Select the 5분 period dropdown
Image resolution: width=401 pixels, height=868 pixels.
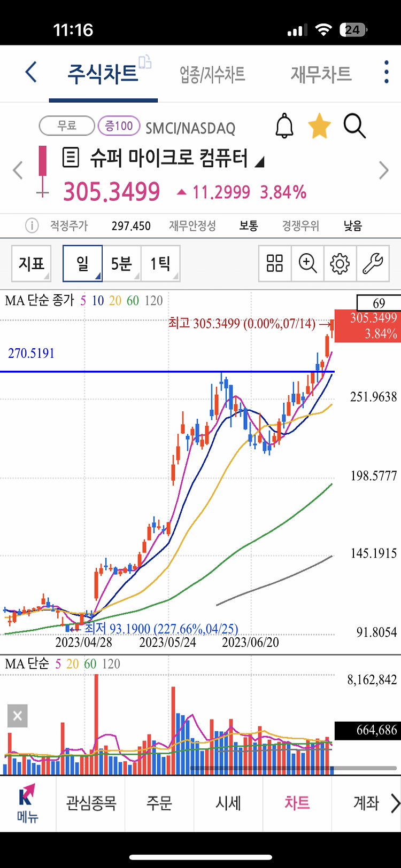(x=121, y=263)
